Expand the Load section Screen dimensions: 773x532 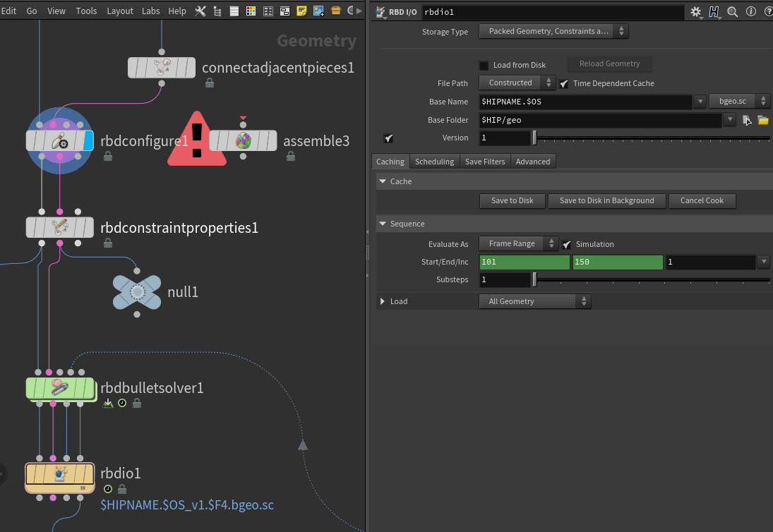point(383,301)
